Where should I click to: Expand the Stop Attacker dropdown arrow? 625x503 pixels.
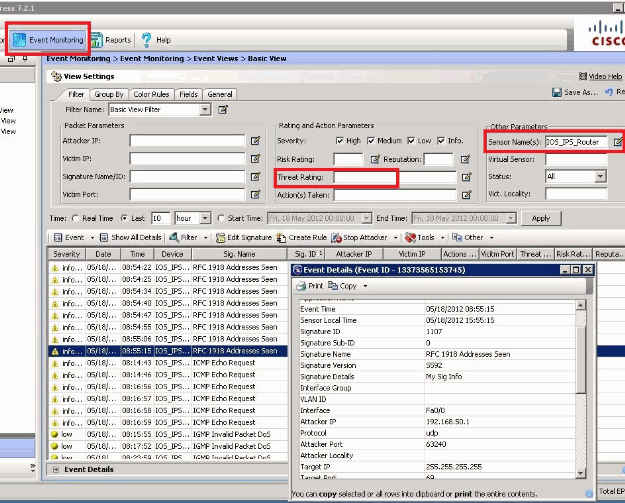coord(395,238)
